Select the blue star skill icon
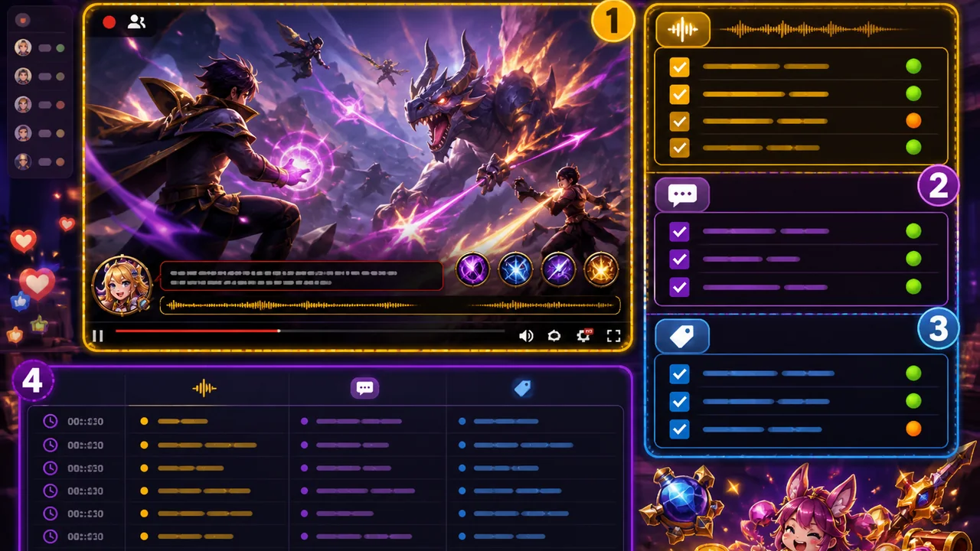Image resolution: width=980 pixels, height=551 pixels. pos(516,269)
